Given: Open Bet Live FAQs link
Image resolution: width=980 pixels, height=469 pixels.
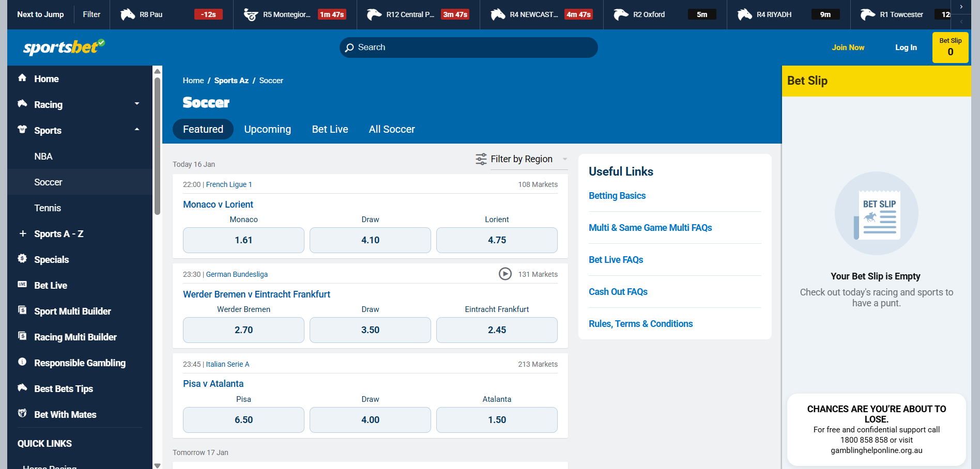Looking at the screenshot, I should click(x=616, y=260).
